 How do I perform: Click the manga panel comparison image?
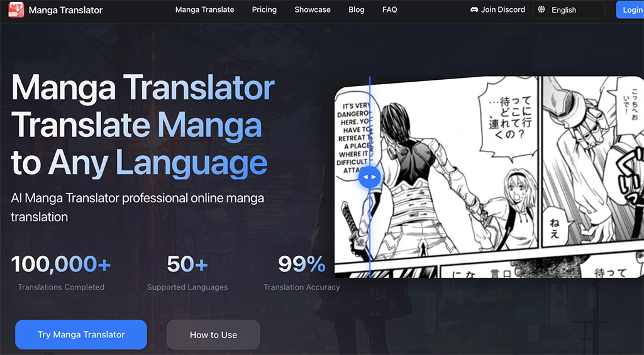click(489, 177)
